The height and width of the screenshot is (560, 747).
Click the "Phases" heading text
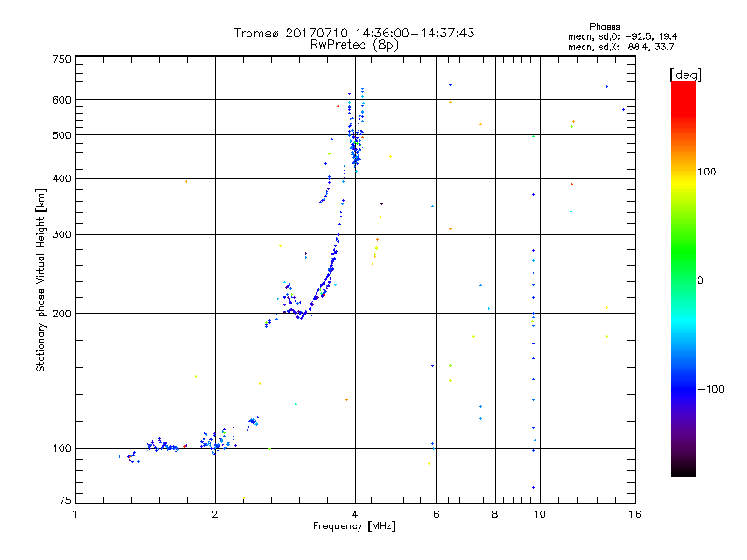pos(604,27)
